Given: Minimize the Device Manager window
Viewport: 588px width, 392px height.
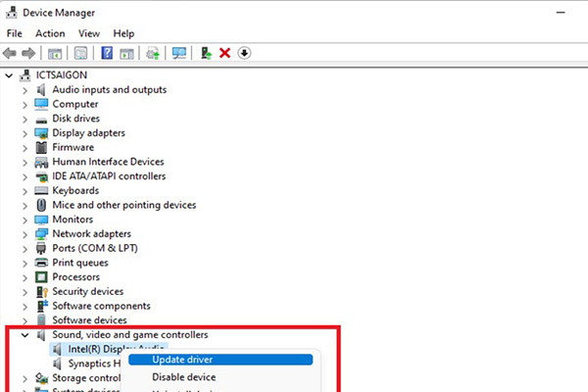Looking at the screenshot, I should tap(561, 13).
